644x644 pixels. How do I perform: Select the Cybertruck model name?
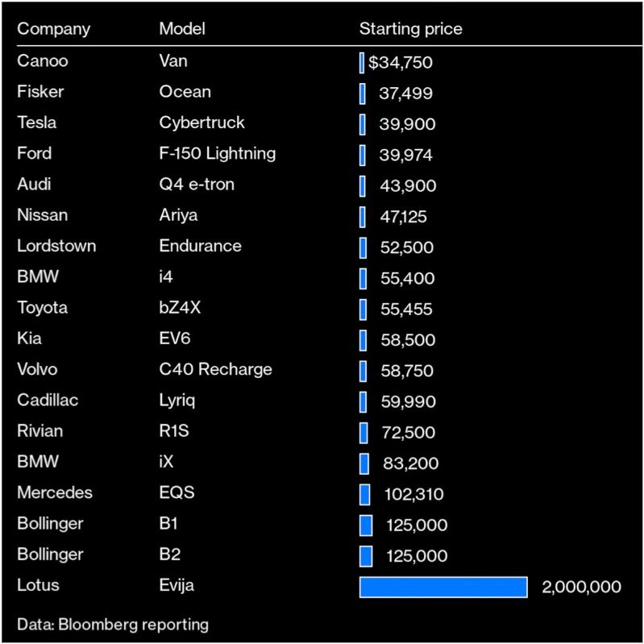[x=202, y=123]
